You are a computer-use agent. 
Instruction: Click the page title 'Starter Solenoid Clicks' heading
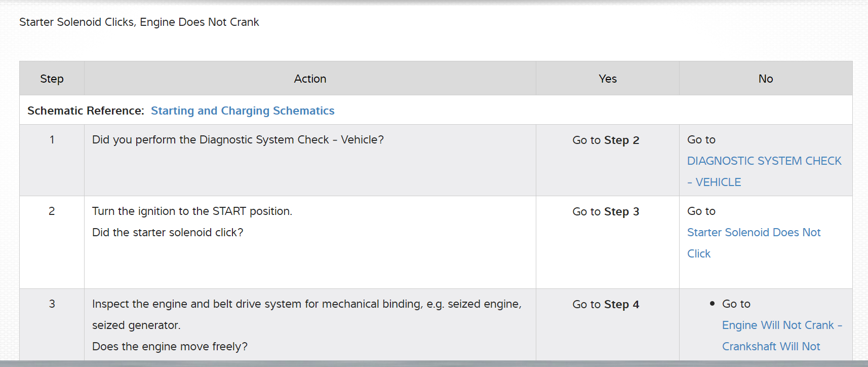139,22
